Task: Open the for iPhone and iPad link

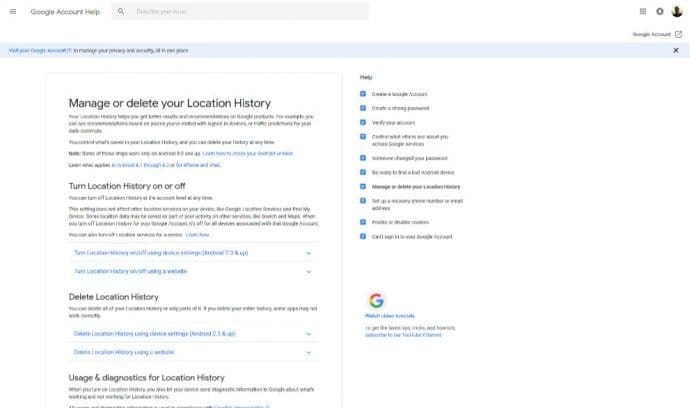Action: [198, 165]
